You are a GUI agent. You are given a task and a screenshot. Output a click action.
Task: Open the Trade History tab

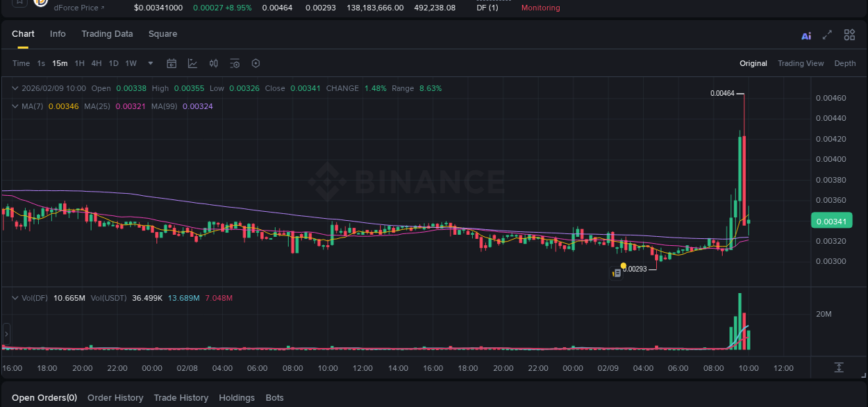point(181,398)
